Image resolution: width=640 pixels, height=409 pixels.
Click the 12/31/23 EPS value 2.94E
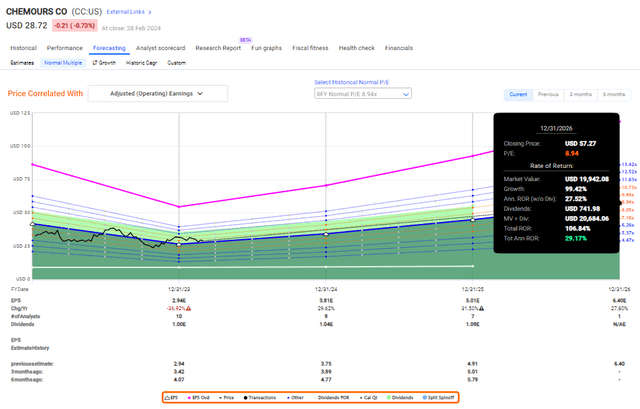pyautogui.click(x=179, y=300)
